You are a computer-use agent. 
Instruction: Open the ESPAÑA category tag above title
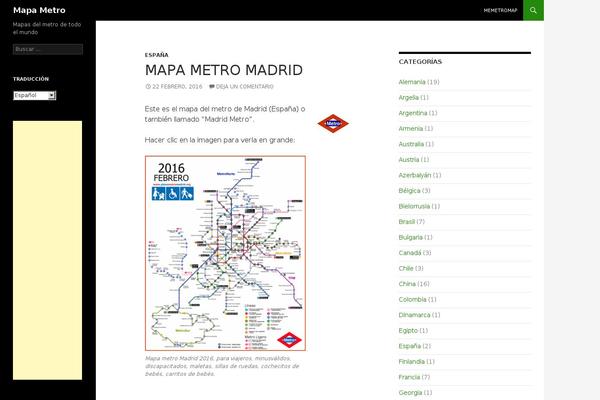coord(156,54)
